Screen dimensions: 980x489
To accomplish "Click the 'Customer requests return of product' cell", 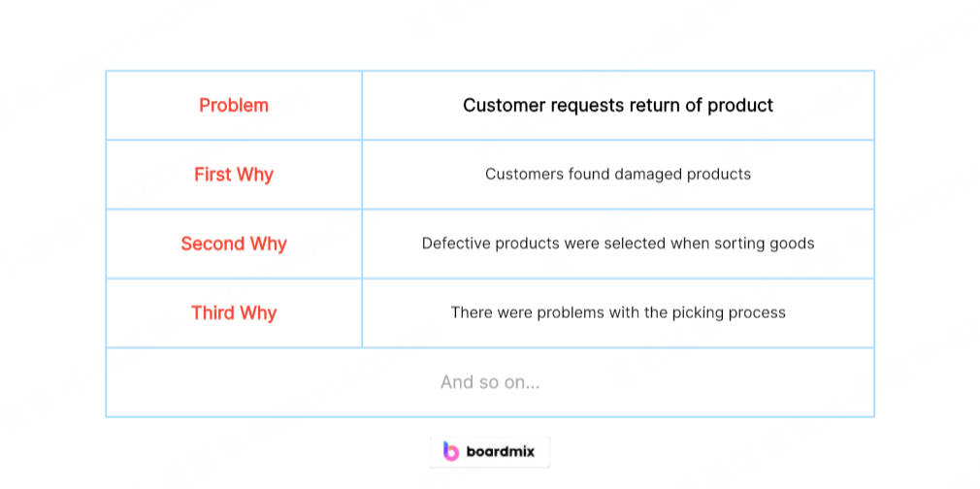I will click(618, 105).
